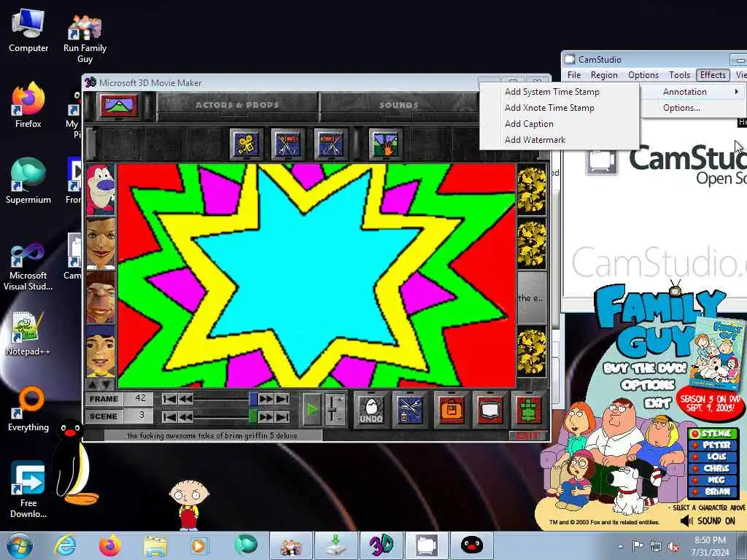Open CamStudio Region menu
Viewport: 747px width, 560px height.
[x=604, y=75]
